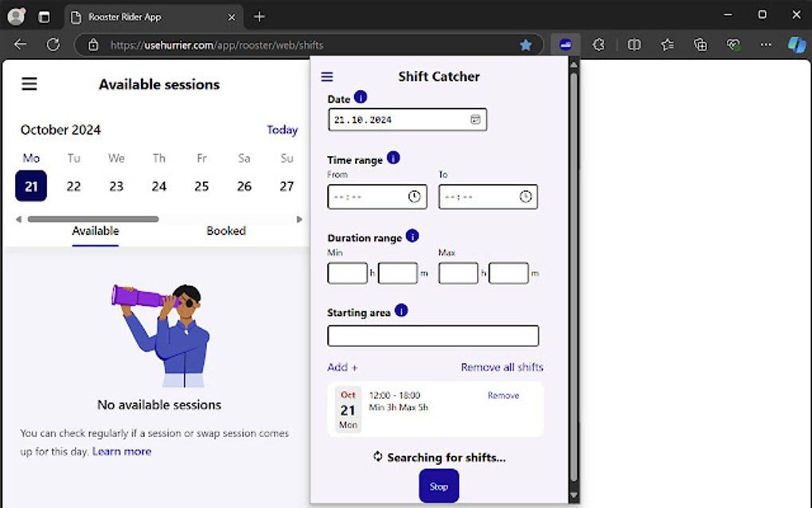Click the Date input field

[x=407, y=119]
